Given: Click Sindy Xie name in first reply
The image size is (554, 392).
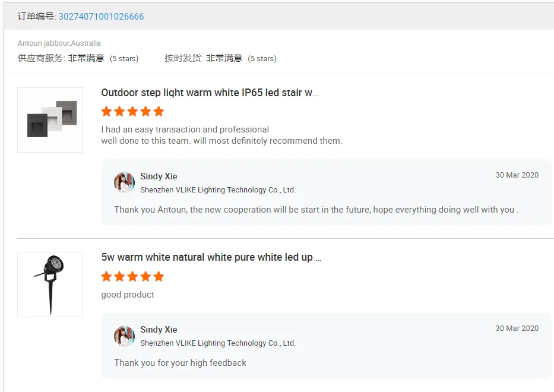Looking at the screenshot, I should pyautogui.click(x=159, y=176).
